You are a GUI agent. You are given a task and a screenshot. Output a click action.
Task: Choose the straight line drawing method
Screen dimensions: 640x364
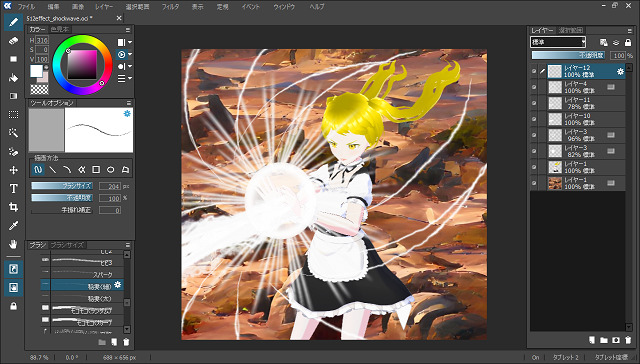53,169
